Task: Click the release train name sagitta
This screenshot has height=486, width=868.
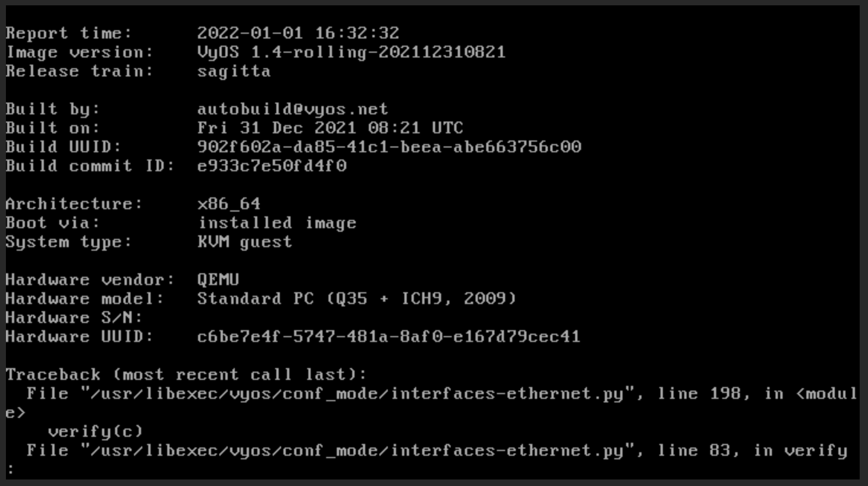Action: [234, 71]
